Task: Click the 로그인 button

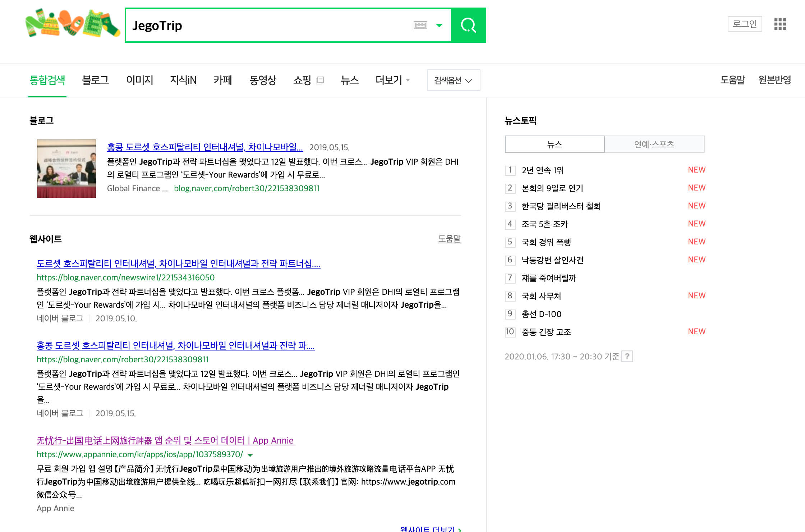Action: coord(745,24)
